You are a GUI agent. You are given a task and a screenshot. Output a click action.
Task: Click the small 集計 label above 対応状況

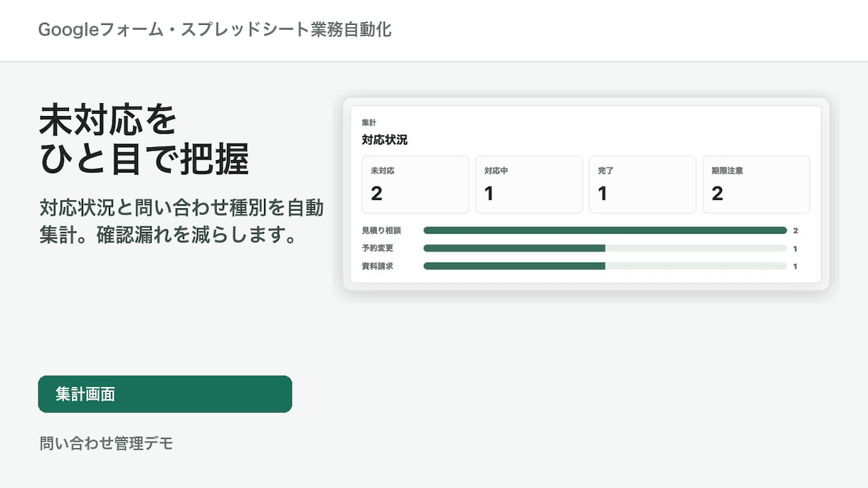[369, 122]
